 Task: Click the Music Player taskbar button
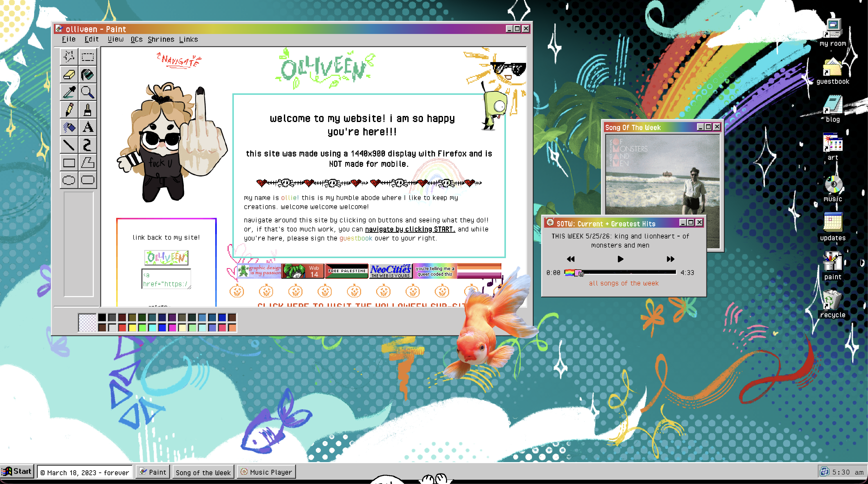266,472
